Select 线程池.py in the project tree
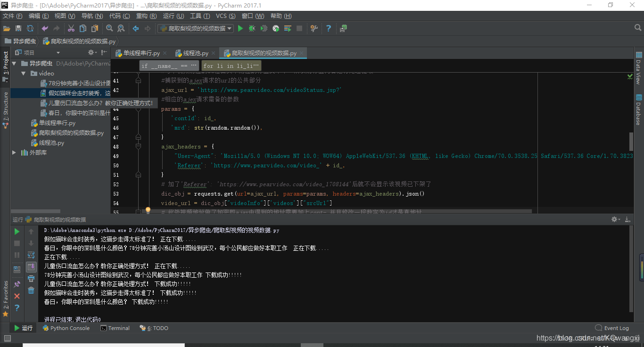Image resolution: width=644 pixels, height=347 pixels. point(48,143)
